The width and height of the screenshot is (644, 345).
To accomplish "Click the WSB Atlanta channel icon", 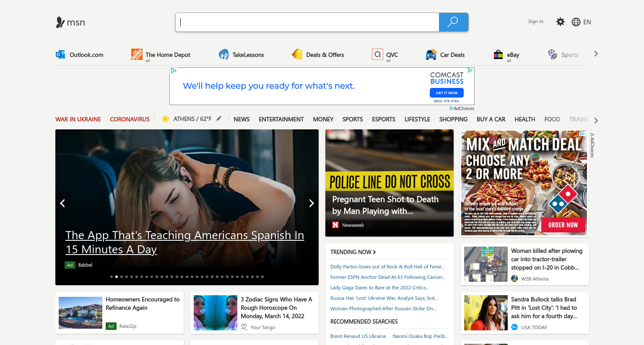I will coord(514,278).
